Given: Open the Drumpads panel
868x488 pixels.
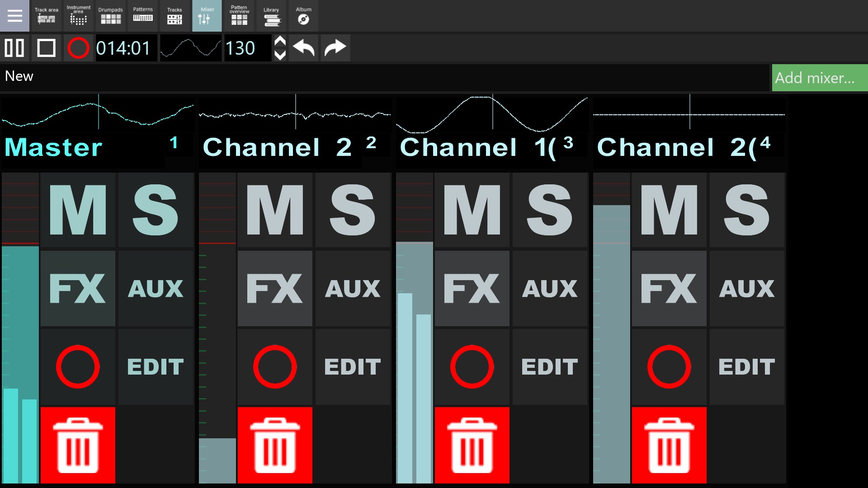Looking at the screenshot, I should coord(110,16).
